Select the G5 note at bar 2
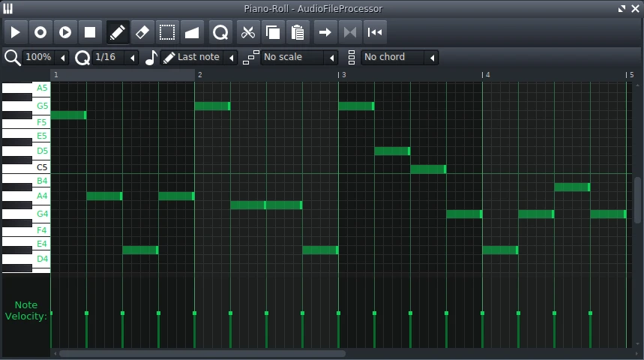The image size is (644, 360). click(212, 106)
